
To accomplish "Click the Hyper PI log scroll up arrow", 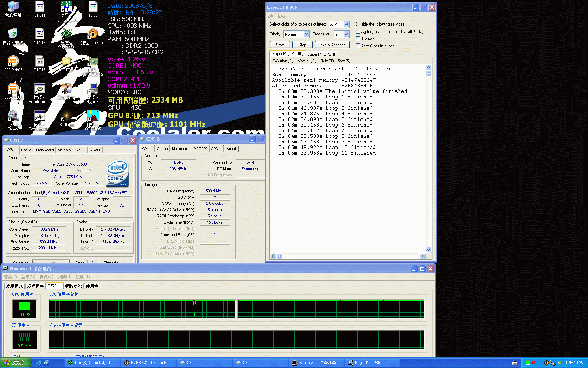I will tap(428, 68).
